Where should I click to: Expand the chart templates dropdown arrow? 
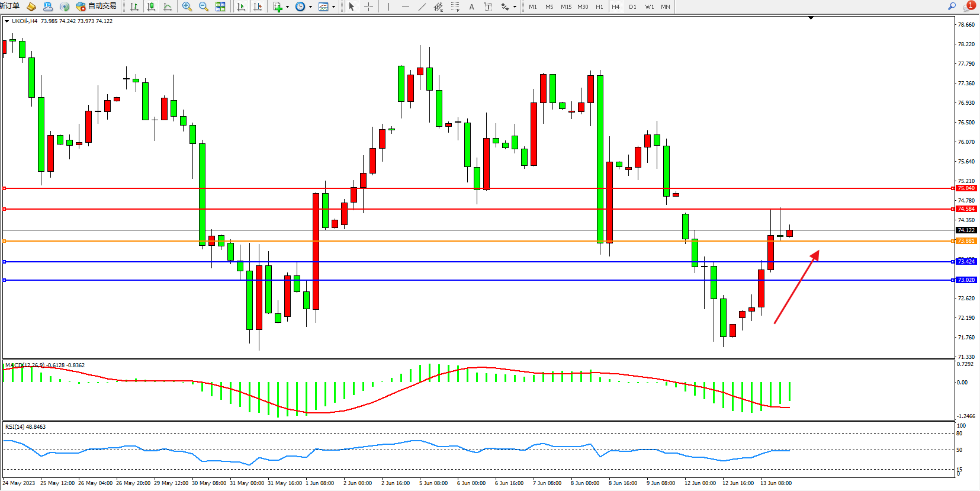[334, 7]
